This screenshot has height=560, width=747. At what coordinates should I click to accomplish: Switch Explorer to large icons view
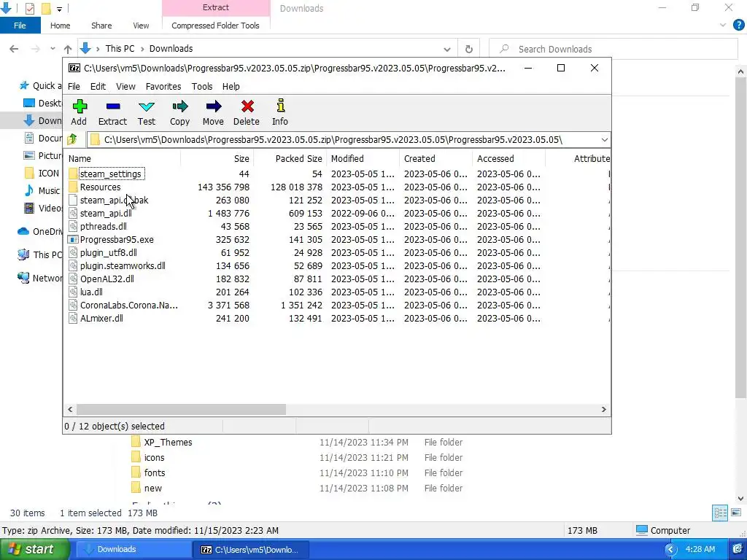tap(736, 513)
